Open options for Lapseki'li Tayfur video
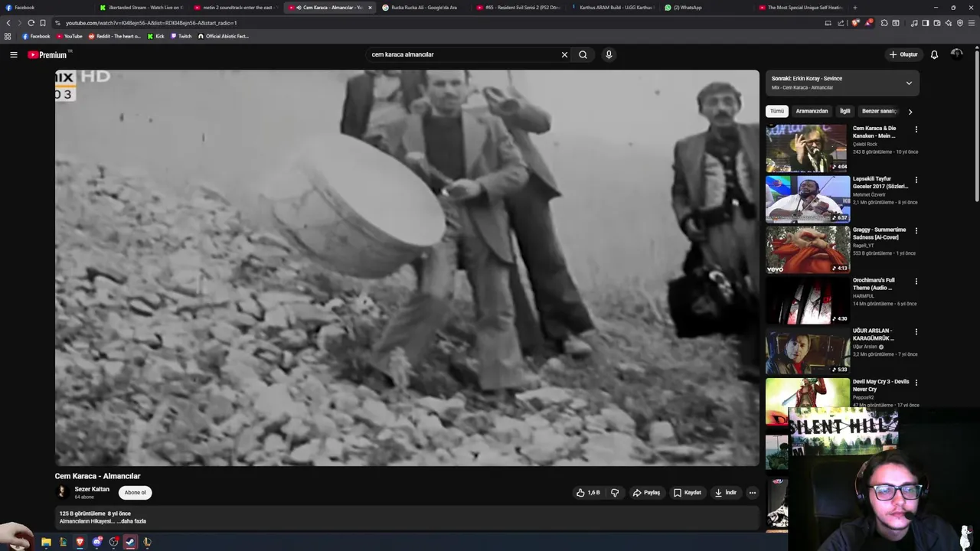Screen dimensions: 980x551 click(x=916, y=180)
